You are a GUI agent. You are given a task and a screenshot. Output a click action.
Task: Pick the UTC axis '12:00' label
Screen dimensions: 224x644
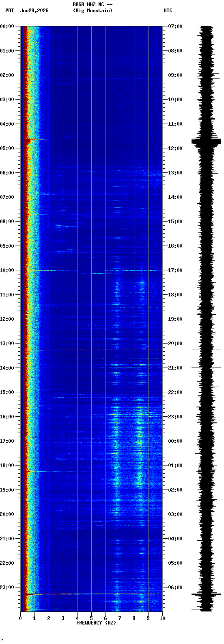pyautogui.click(x=175, y=148)
